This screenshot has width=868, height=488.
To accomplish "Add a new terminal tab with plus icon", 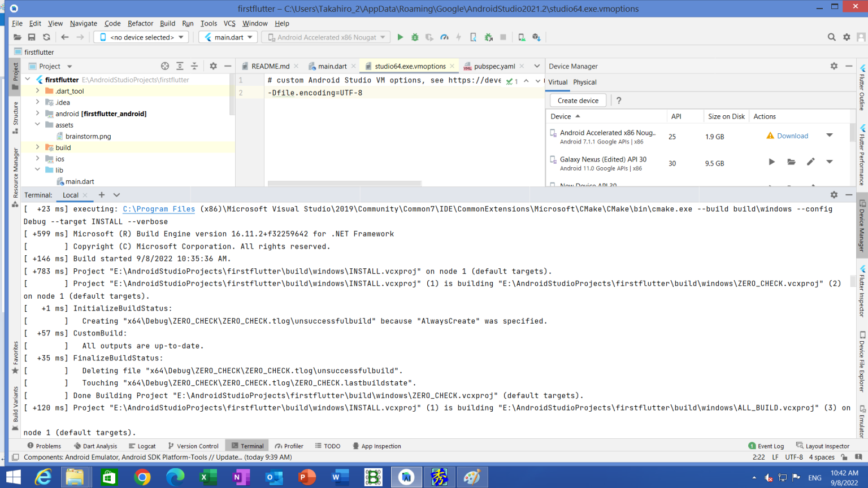I will pyautogui.click(x=102, y=195).
